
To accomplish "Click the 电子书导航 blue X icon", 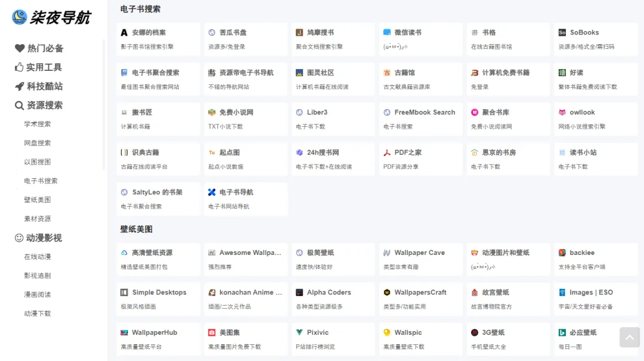I will [x=212, y=192].
